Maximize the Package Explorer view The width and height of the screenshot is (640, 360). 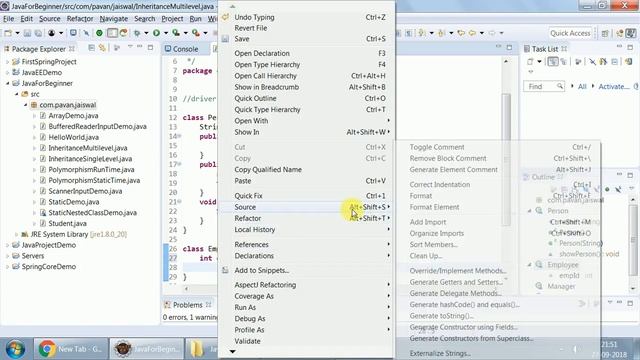(x=150, y=48)
